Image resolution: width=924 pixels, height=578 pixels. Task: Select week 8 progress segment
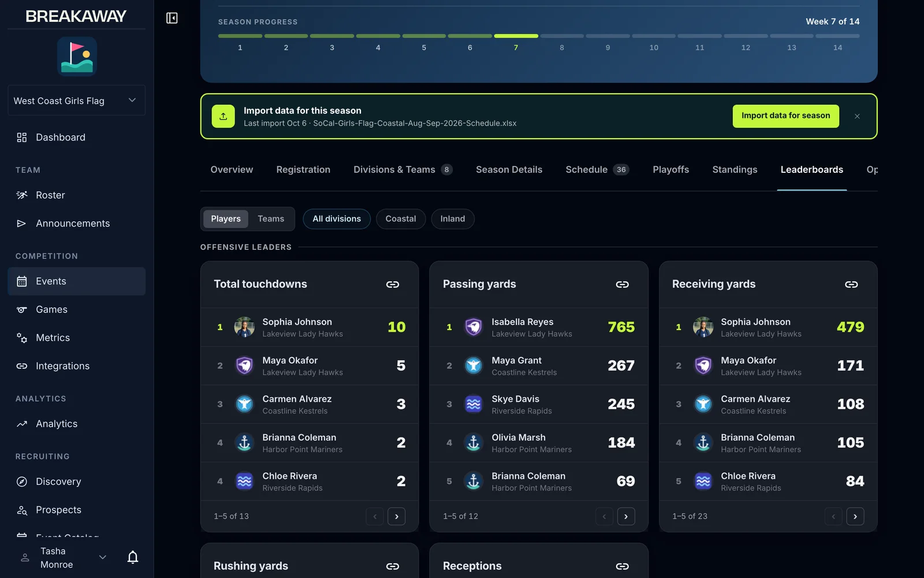[x=562, y=36]
